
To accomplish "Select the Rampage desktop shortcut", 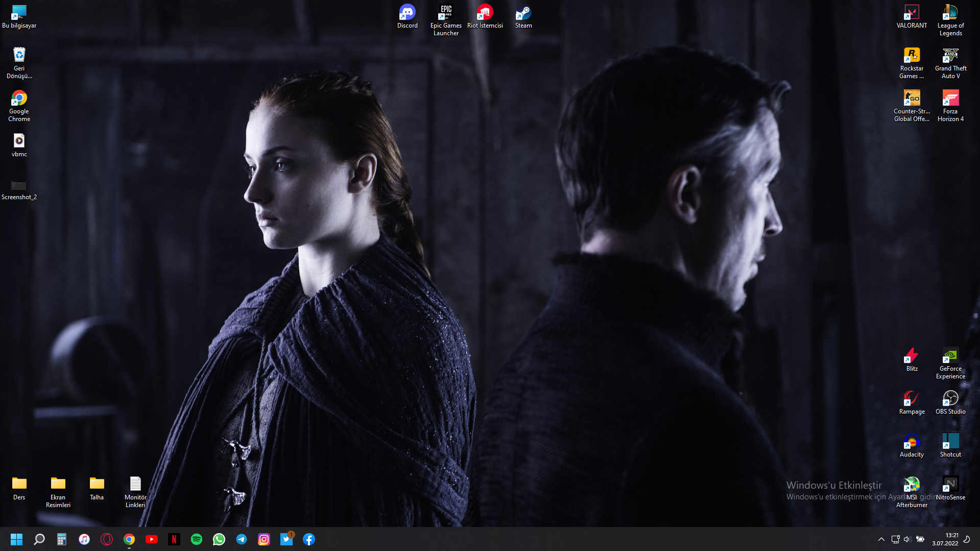I will coord(912,402).
